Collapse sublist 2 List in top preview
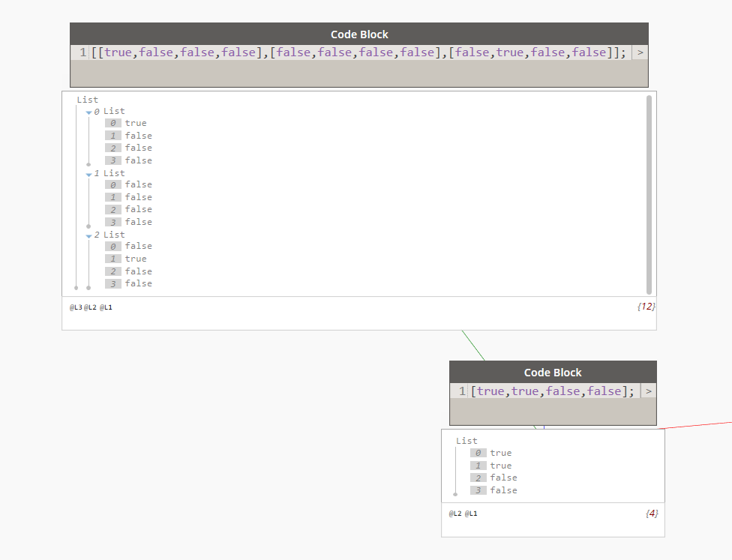Screen dimensions: 732x560 (88, 235)
